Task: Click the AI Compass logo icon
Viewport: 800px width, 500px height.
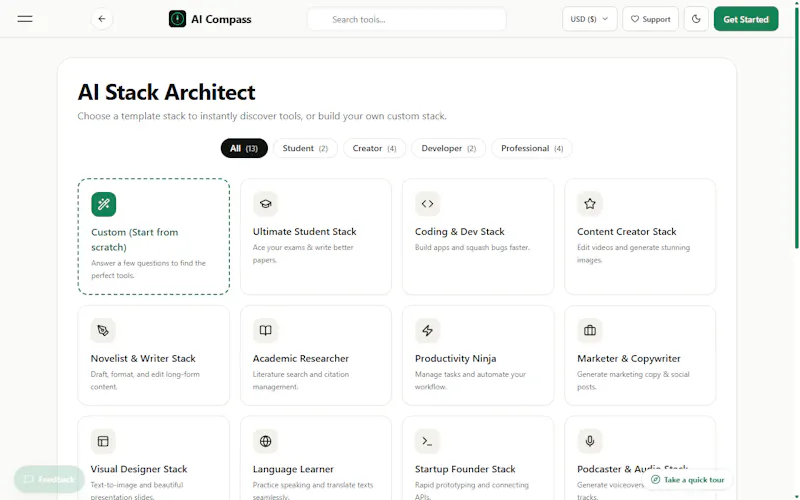Action: pyautogui.click(x=177, y=19)
